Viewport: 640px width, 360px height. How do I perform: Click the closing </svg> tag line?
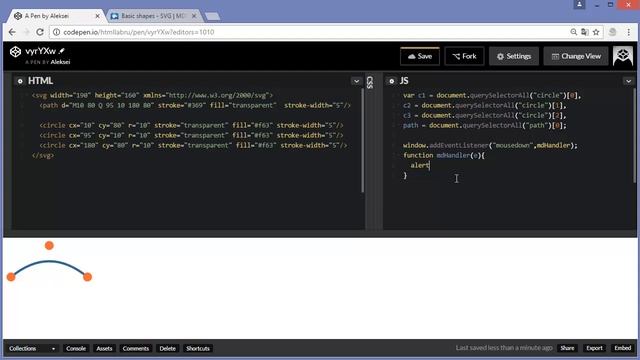[43, 156]
